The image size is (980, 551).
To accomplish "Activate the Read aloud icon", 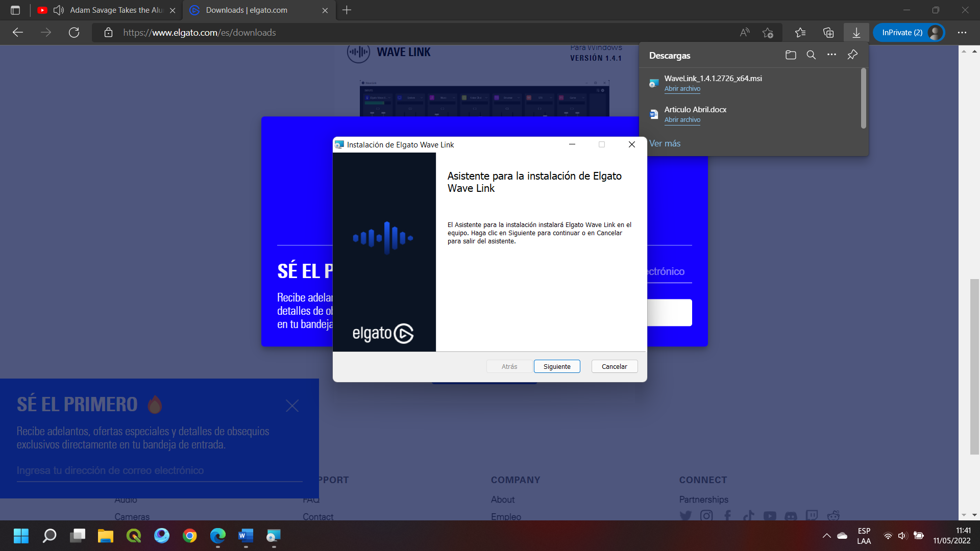I will click(745, 33).
